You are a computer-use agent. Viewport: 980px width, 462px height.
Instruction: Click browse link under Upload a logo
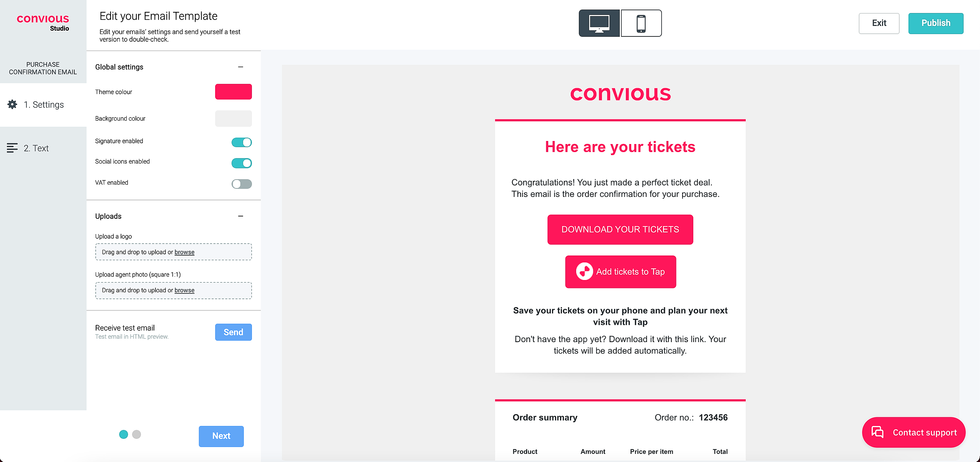pyautogui.click(x=185, y=252)
